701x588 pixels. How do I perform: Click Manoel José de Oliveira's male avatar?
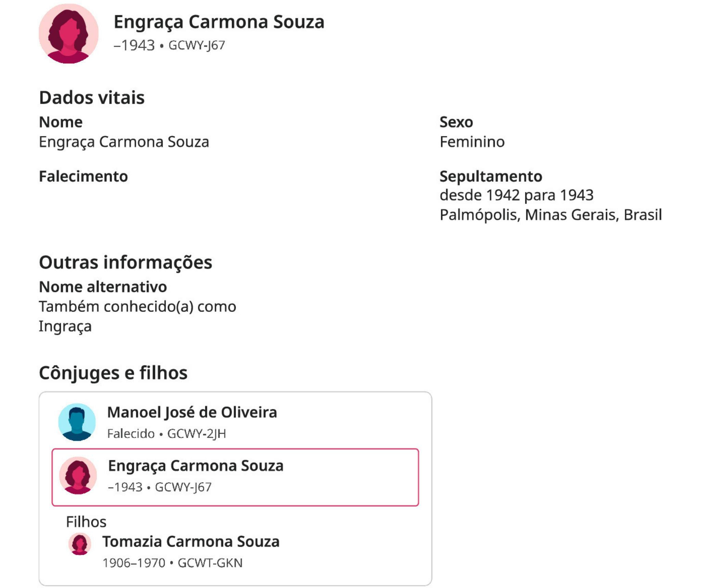point(77,422)
